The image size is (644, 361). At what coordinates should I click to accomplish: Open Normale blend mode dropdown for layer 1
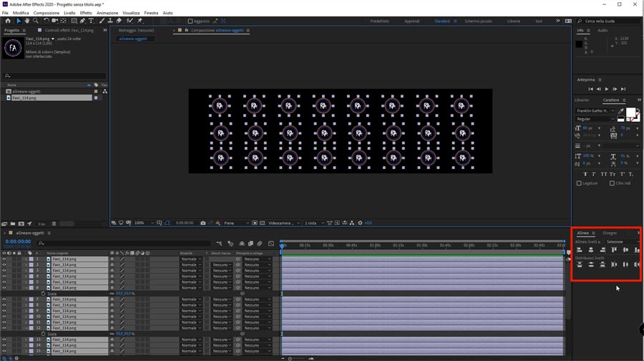[x=191, y=259]
